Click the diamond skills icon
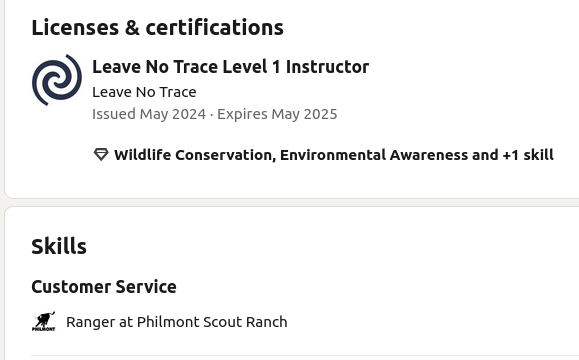Image resolution: width=579 pixels, height=360 pixels. click(101, 154)
